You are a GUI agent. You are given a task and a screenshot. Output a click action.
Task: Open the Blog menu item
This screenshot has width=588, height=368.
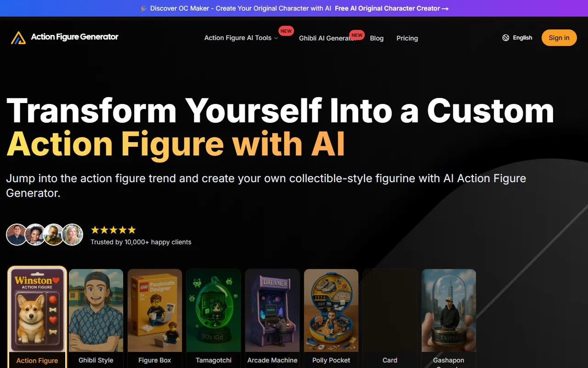click(x=377, y=38)
